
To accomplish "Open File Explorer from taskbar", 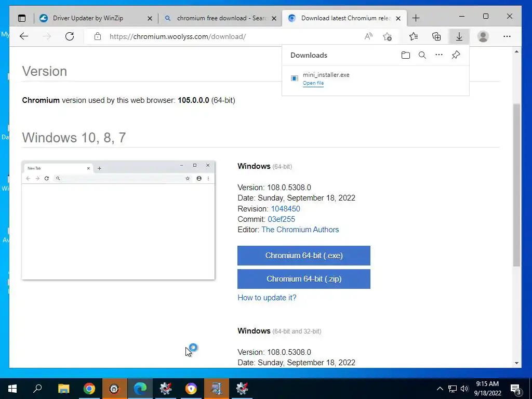I will tap(63, 389).
